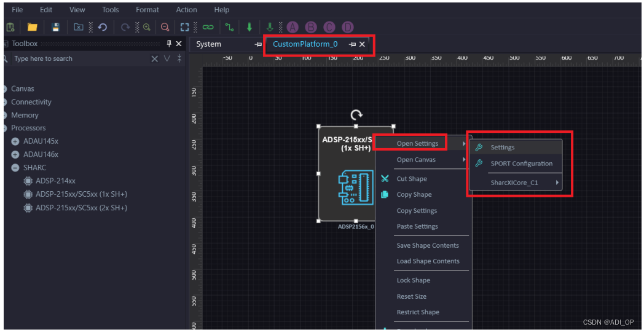Expand SharcXICore_C1 submenu entry
Image resolution: width=644 pixels, height=332 pixels.
516,183
